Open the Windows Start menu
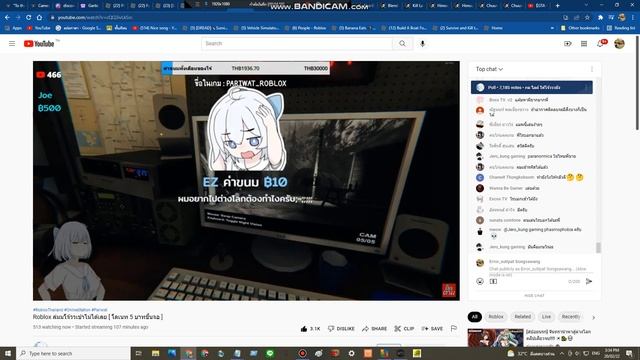 (x=8, y=353)
